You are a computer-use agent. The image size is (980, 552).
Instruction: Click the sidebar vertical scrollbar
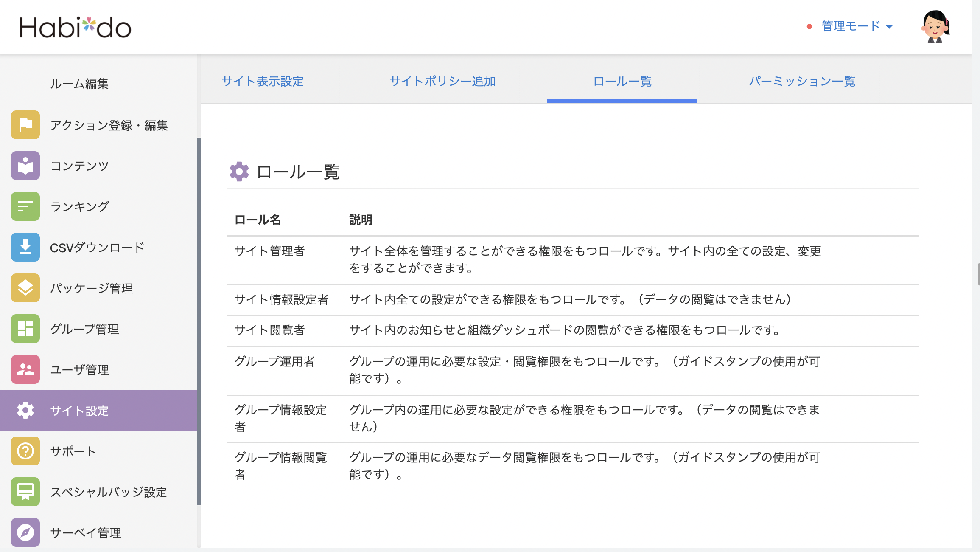(199, 321)
